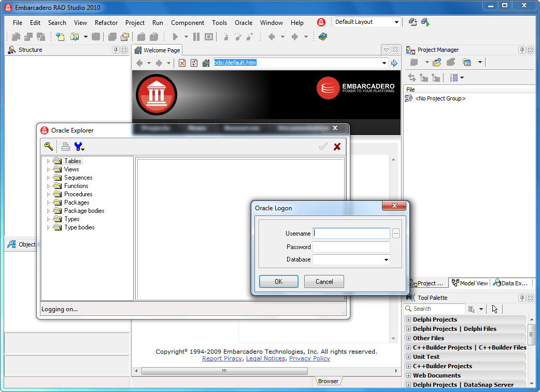Select the key Connect icon in Oracle Explorer

click(x=48, y=147)
